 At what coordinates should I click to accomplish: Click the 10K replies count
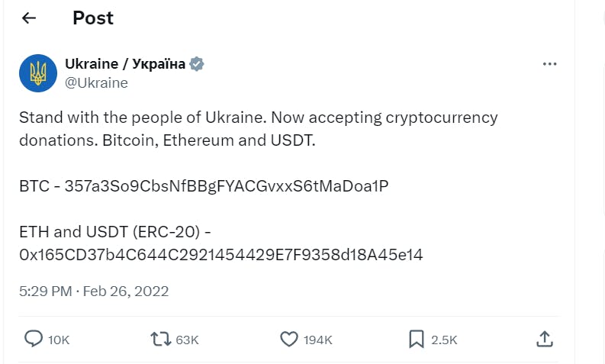[x=59, y=339]
